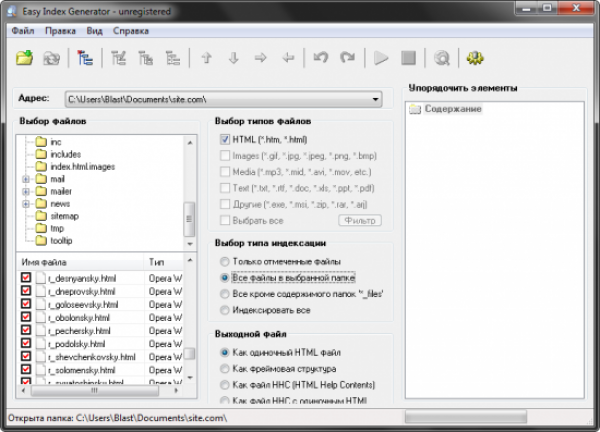Click the undo toolbar icon
Image resolution: width=600 pixels, height=432 pixels.
(x=320, y=59)
